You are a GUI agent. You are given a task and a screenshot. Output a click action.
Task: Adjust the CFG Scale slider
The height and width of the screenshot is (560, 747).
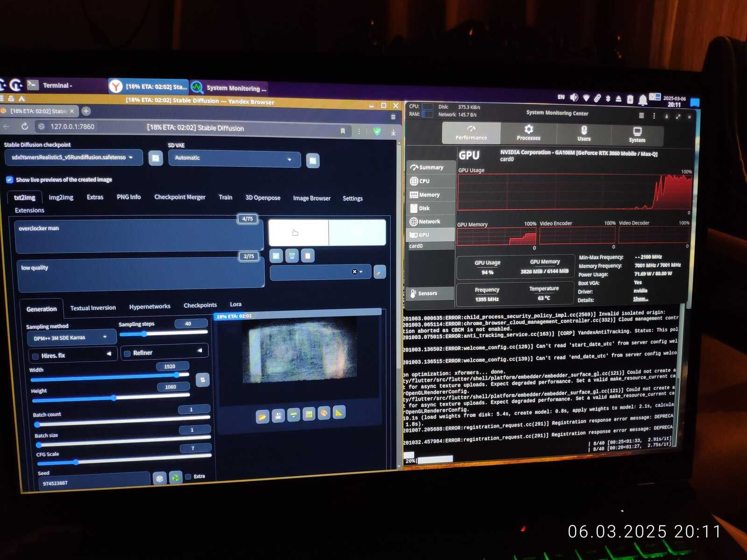coord(124,459)
